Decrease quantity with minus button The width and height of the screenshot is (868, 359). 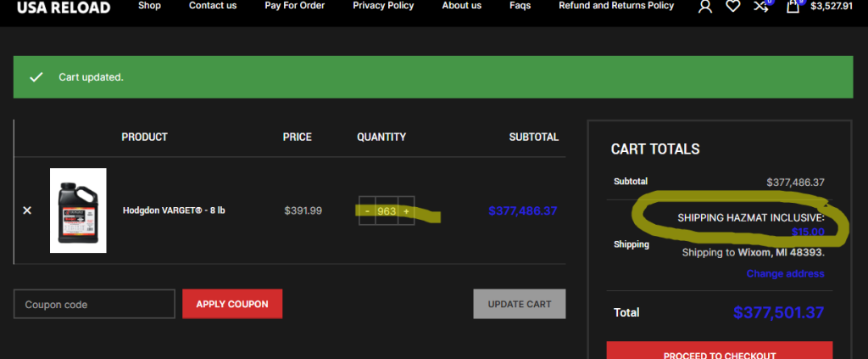[x=367, y=210]
